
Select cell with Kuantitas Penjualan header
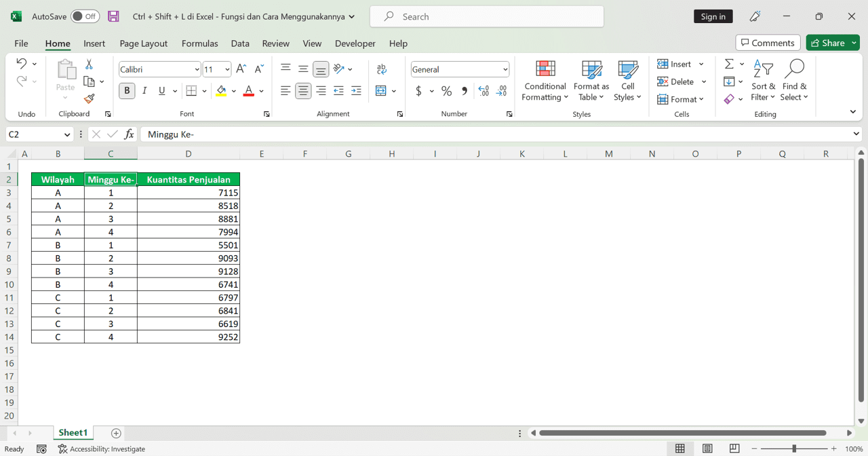click(189, 180)
